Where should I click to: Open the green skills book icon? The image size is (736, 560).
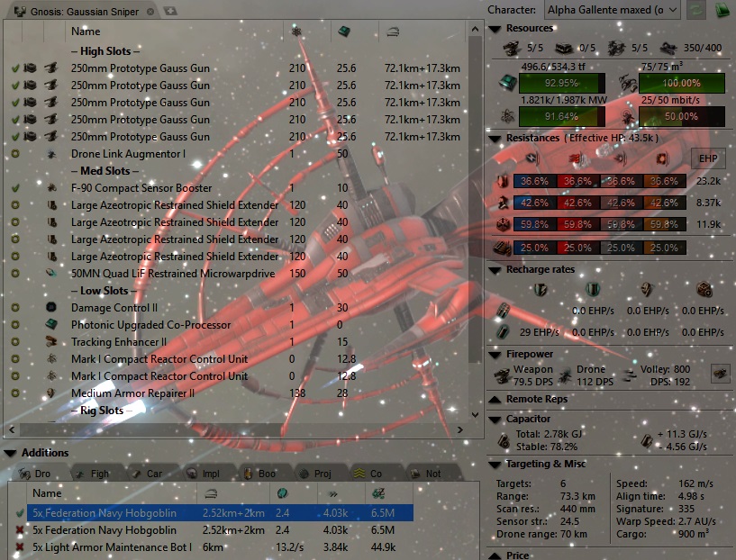coord(722,10)
